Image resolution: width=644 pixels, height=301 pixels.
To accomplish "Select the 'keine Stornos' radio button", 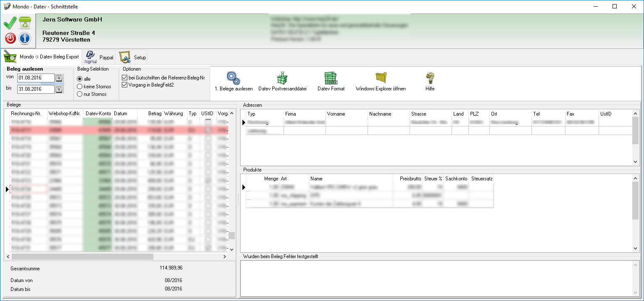I will [79, 87].
